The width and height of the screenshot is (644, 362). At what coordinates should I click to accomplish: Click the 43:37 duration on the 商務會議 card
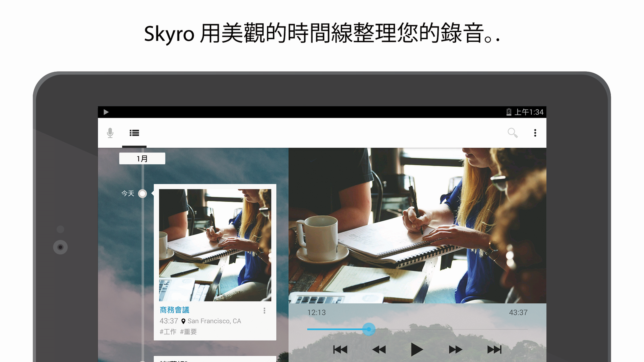[x=169, y=321]
